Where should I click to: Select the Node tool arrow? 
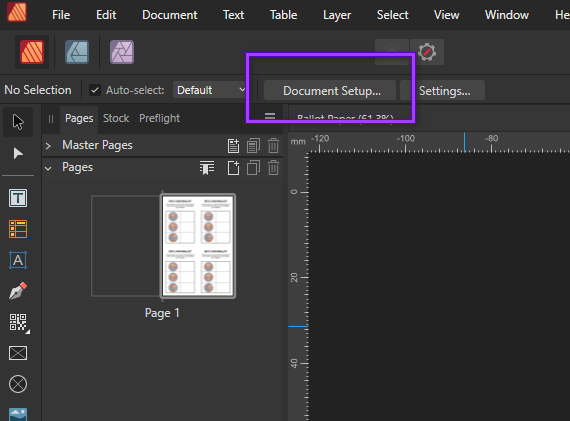(18, 153)
